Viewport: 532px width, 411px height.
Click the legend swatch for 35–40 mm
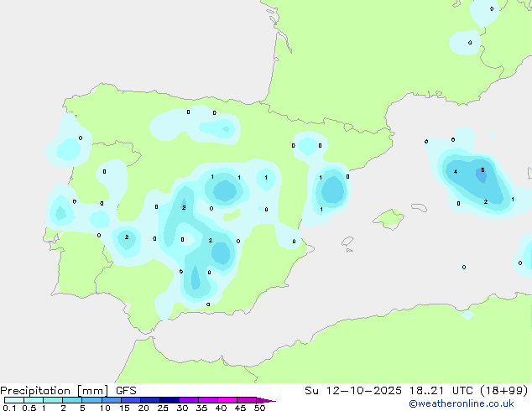208,400
